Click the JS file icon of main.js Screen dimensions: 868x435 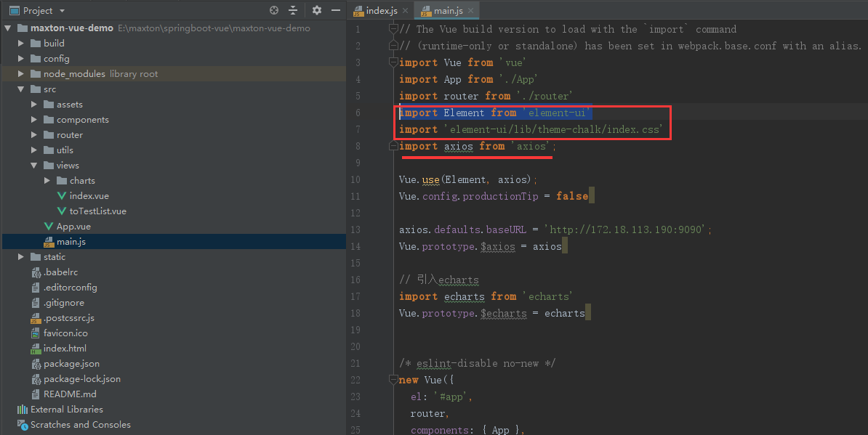tap(49, 242)
